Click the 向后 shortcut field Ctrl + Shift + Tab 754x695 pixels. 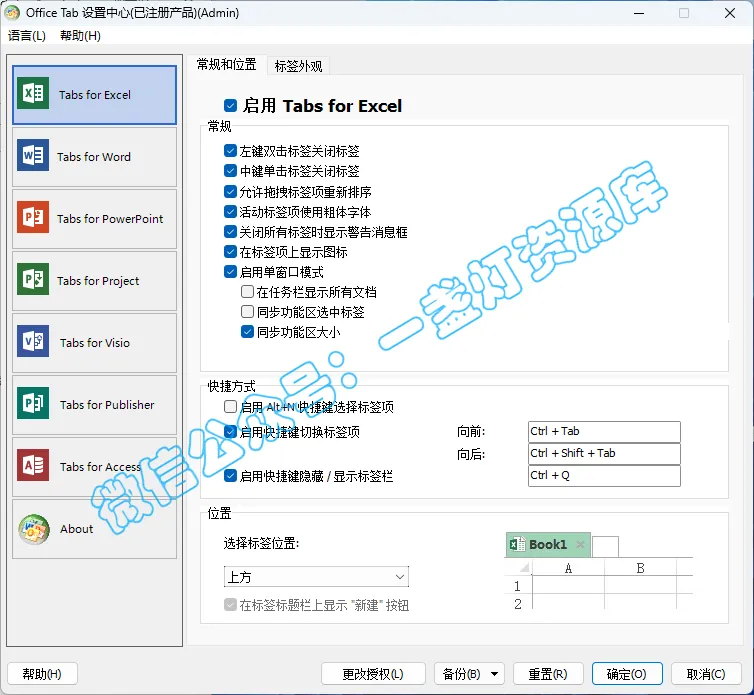[x=604, y=454]
